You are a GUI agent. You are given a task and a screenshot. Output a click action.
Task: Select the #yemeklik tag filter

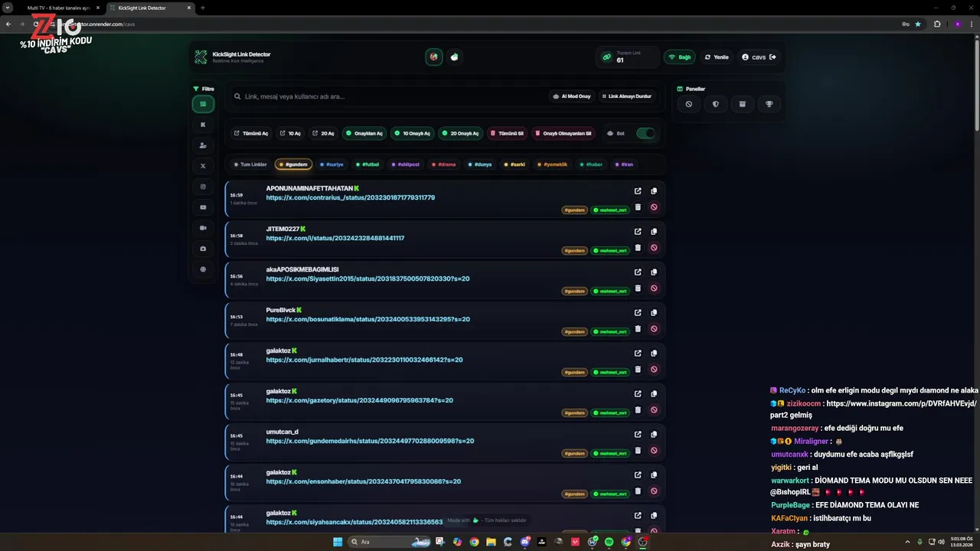(x=553, y=165)
